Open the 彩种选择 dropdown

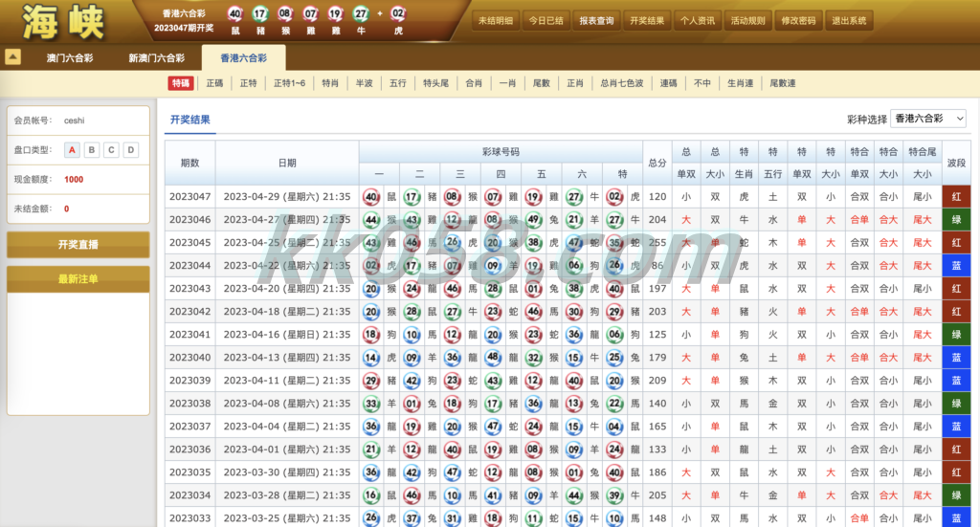coord(928,118)
